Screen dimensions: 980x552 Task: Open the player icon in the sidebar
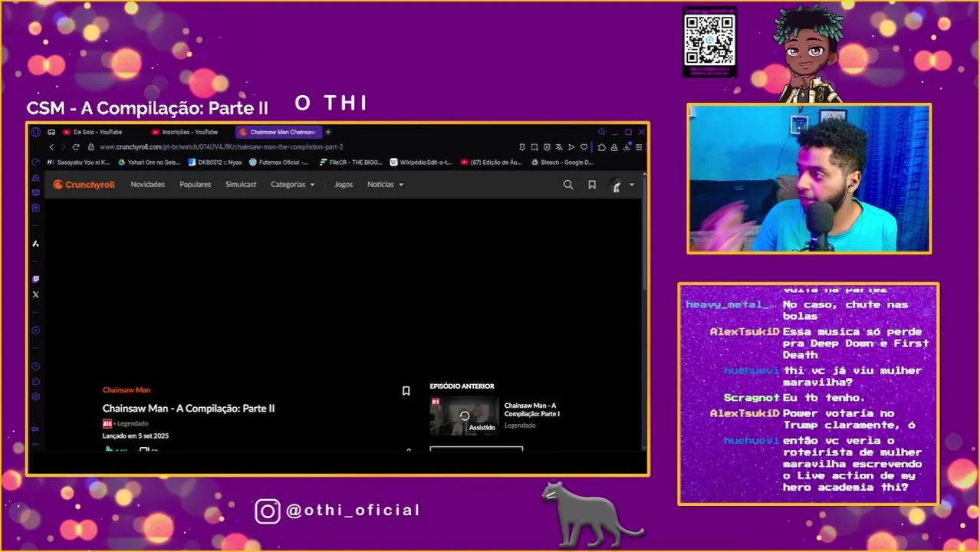(x=35, y=330)
